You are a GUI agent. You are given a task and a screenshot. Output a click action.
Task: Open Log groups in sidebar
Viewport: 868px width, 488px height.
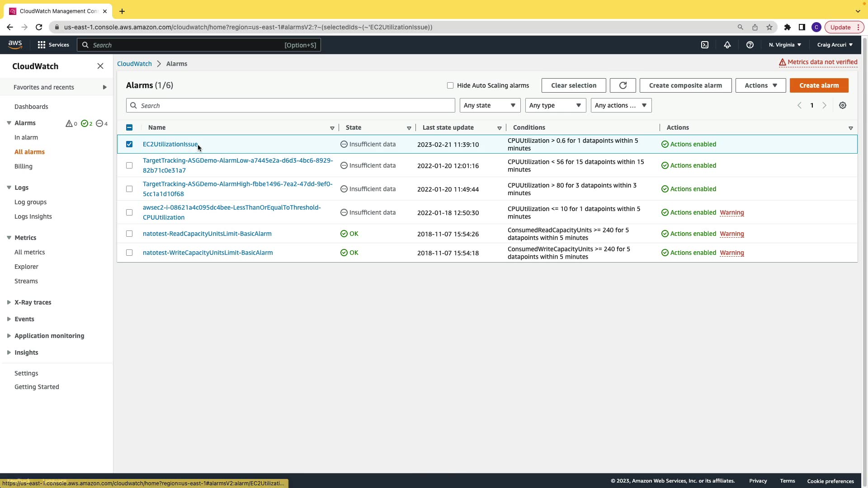tap(30, 202)
